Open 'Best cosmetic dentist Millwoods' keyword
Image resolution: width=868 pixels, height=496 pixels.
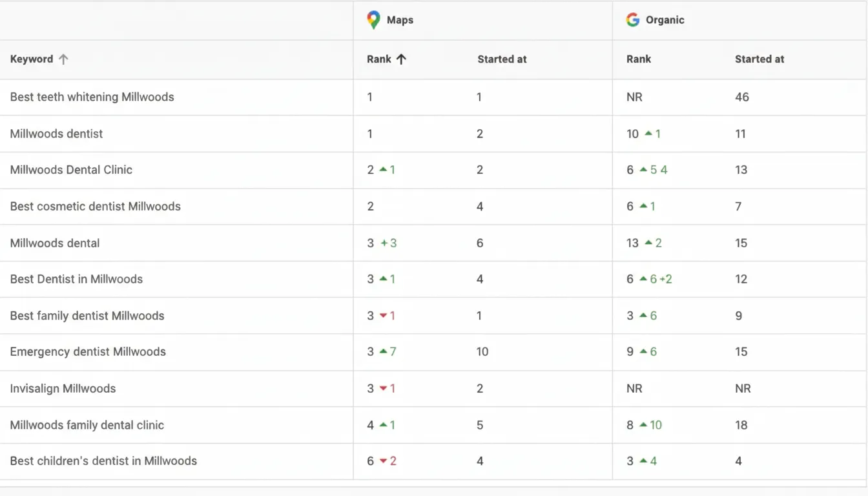point(95,207)
